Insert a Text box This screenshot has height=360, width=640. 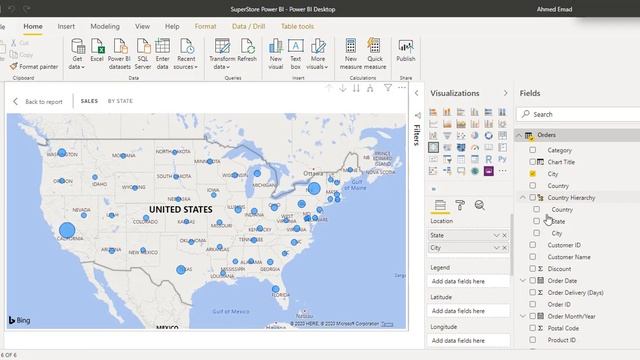pos(296,53)
